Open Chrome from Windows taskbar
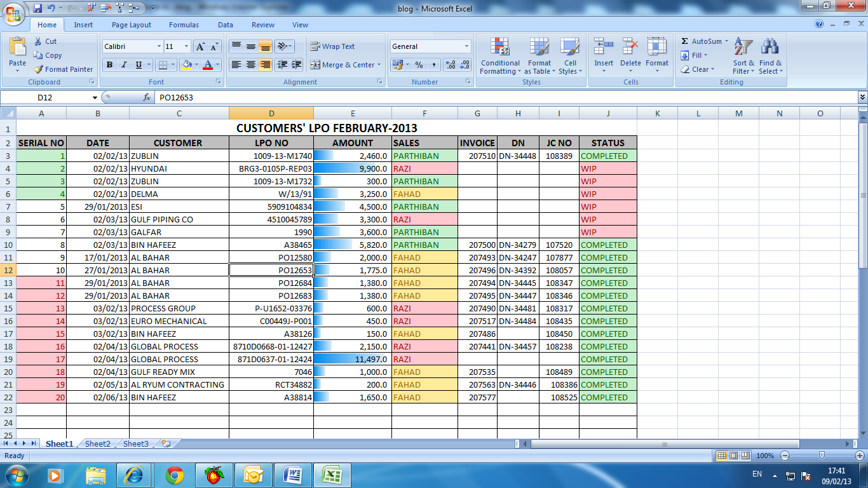The height and width of the screenshot is (488, 868). [x=175, y=475]
